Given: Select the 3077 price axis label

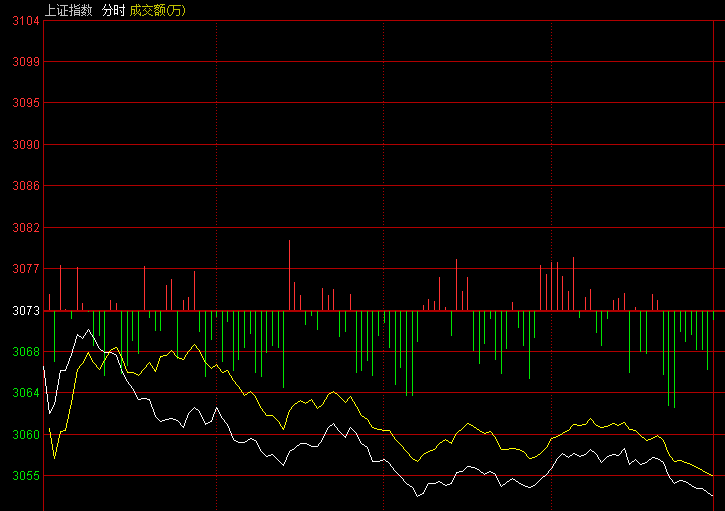Looking at the screenshot, I should (x=26, y=269).
